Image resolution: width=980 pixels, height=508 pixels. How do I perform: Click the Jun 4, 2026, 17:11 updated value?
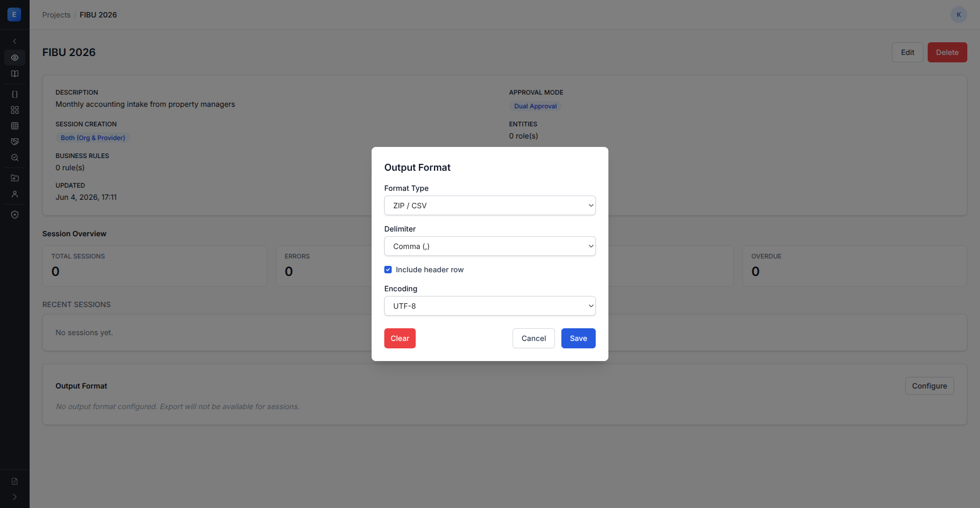[x=86, y=197]
